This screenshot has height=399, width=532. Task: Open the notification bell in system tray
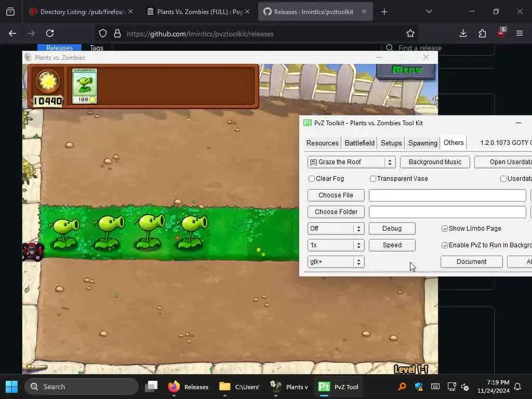(x=518, y=387)
